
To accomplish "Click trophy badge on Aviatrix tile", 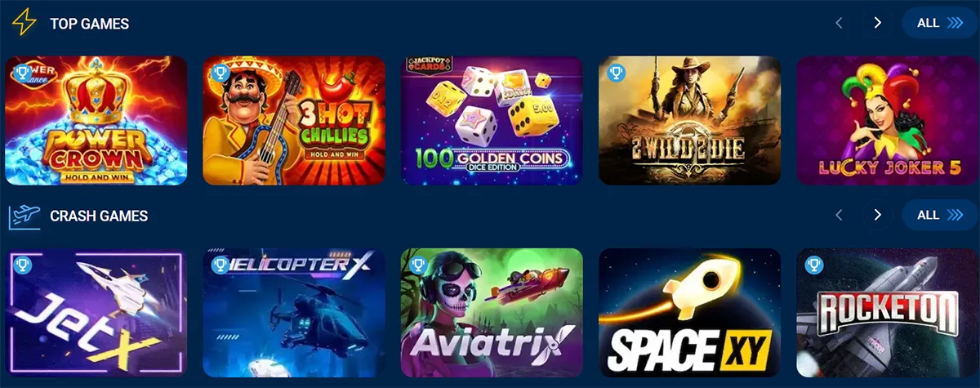I will [x=417, y=265].
